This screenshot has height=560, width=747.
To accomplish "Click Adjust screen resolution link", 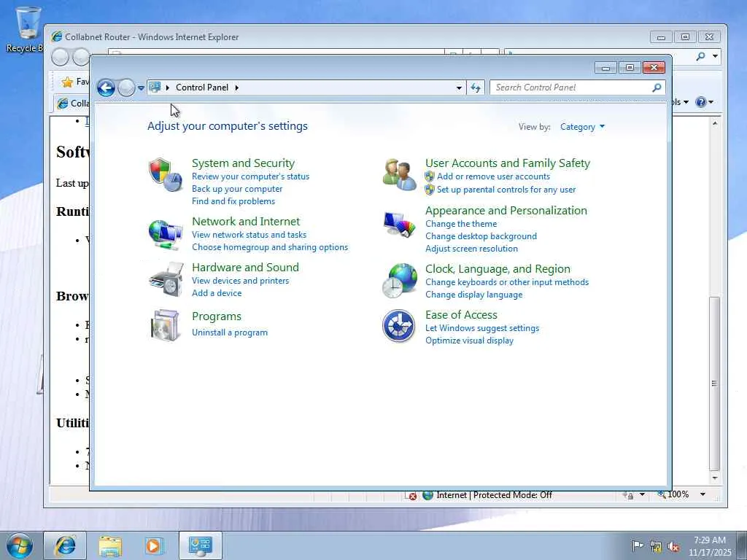I will click(x=472, y=249).
